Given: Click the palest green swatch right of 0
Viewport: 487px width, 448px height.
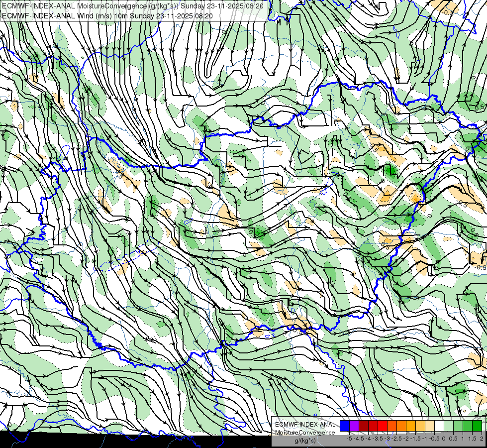Looking at the screenshot, I should click(x=449, y=426).
